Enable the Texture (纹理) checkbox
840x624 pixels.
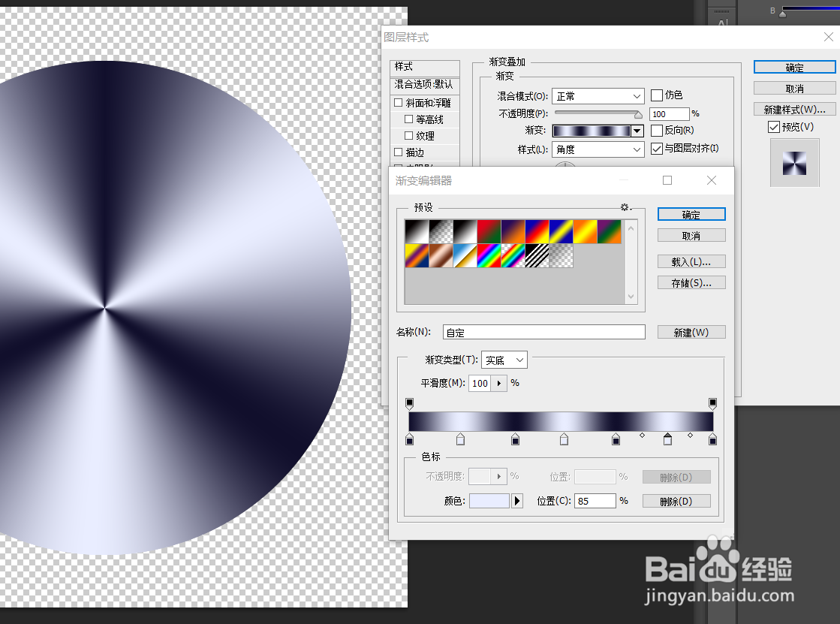(409, 136)
